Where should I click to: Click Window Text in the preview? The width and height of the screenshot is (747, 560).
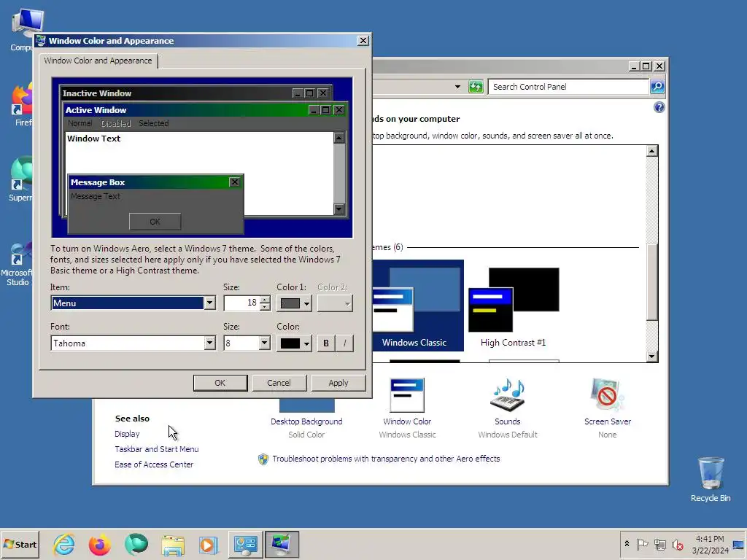(x=94, y=139)
